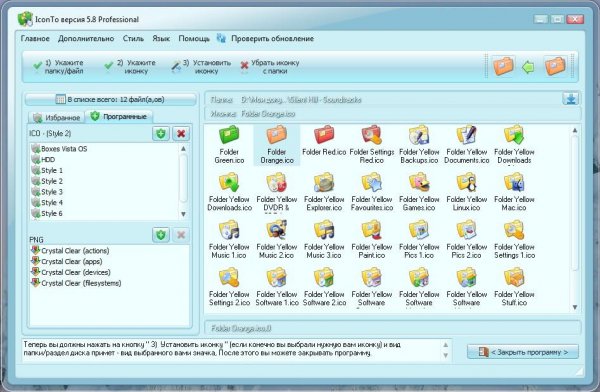Choose Folder Yellow Pics 2.ico
600x392 pixels.
click(x=466, y=240)
